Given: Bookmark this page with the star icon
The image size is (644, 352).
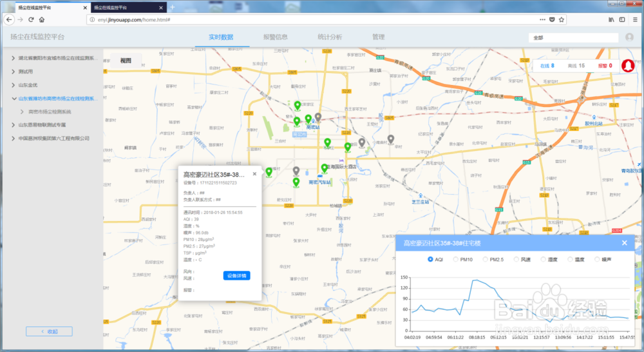Looking at the screenshot, I should 561,19.
